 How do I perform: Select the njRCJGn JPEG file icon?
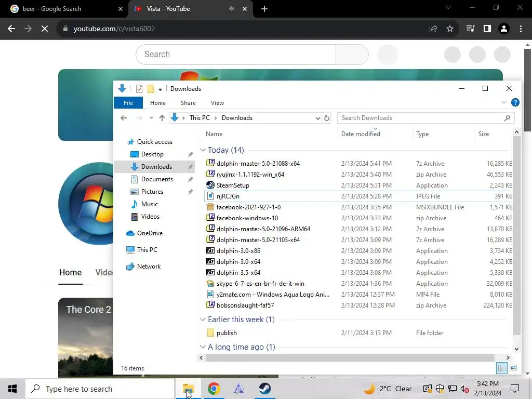tap(210, 196)
